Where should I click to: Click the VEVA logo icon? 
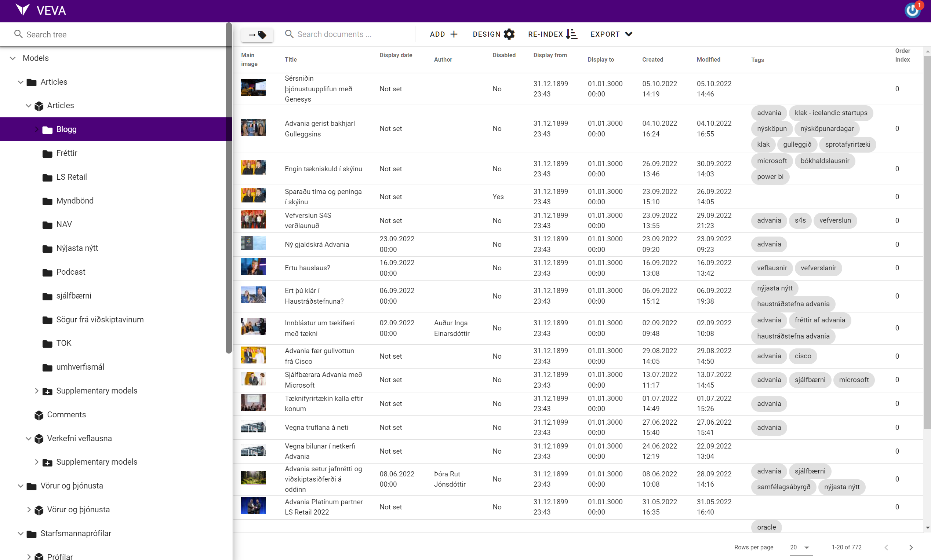point(22,10)
